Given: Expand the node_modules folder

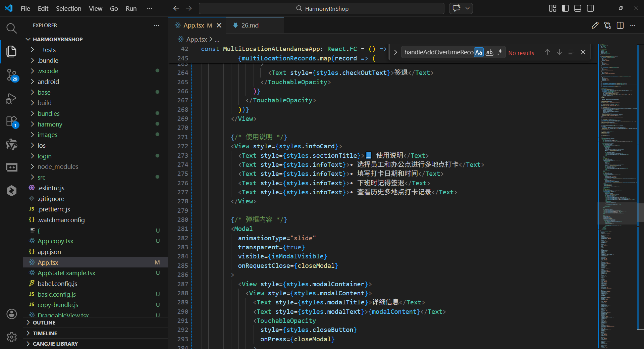Looking at the screenshot, I should click(x=96, y=166).
